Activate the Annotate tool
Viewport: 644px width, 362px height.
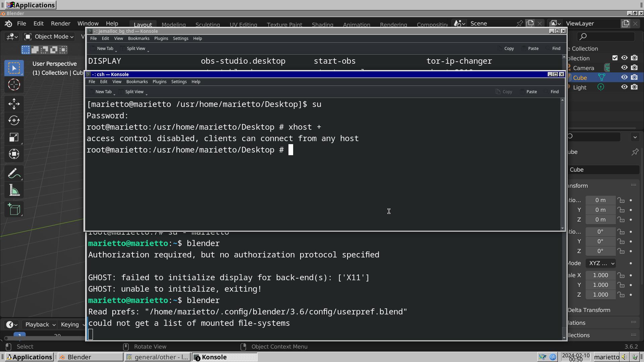[x=14, y=173]
